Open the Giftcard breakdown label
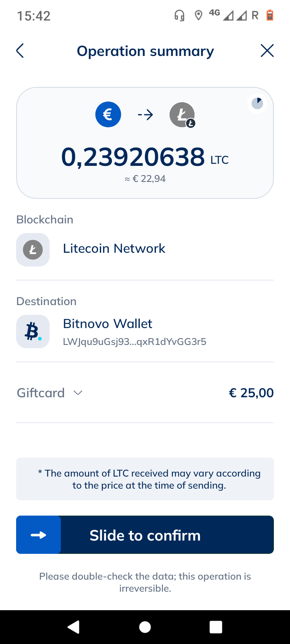 pyautogui.click(x=41, y=393)
